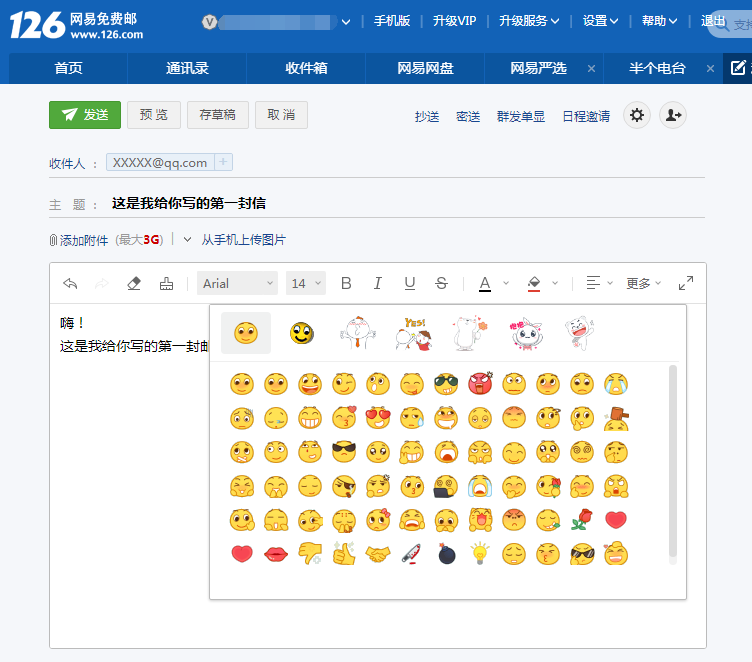The width and height of the screenshot is (752, 662).
Task: Open the Arial font family dropdown
Action: [x=237, y=284]
